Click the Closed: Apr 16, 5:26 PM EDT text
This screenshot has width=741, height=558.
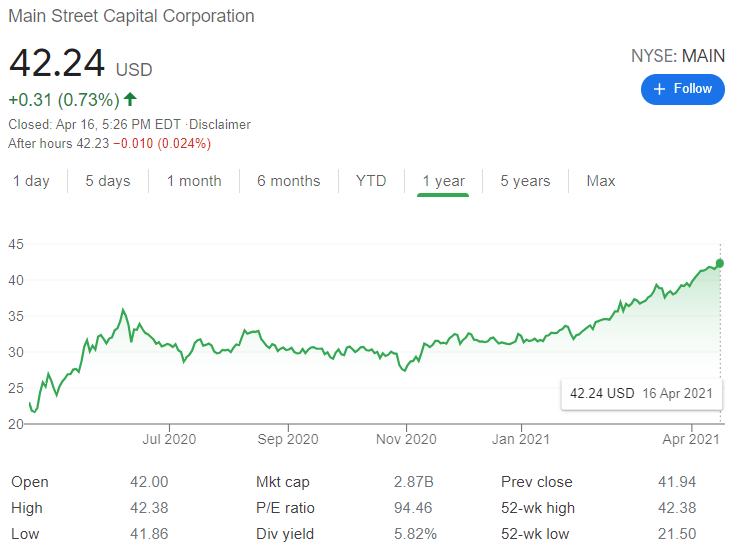tap(95, 124)
